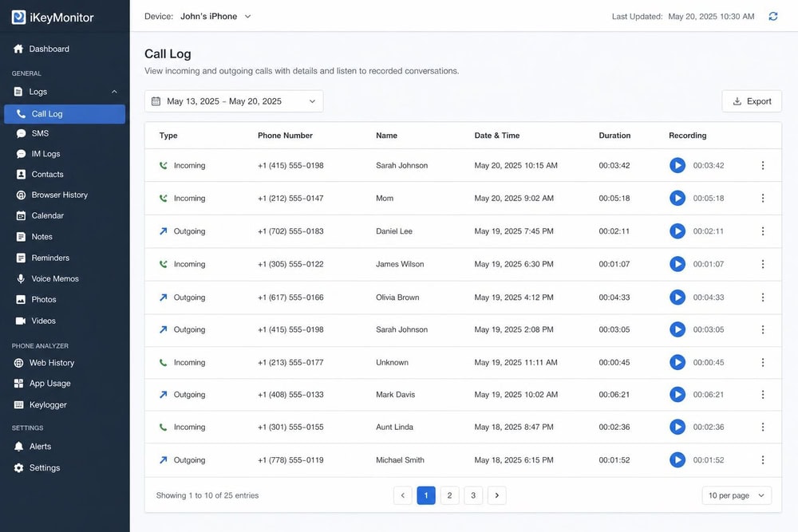The width and height of the screenshot is (798, 532).
Task: Go to next page arrow
Action: (x=496, y=495)
